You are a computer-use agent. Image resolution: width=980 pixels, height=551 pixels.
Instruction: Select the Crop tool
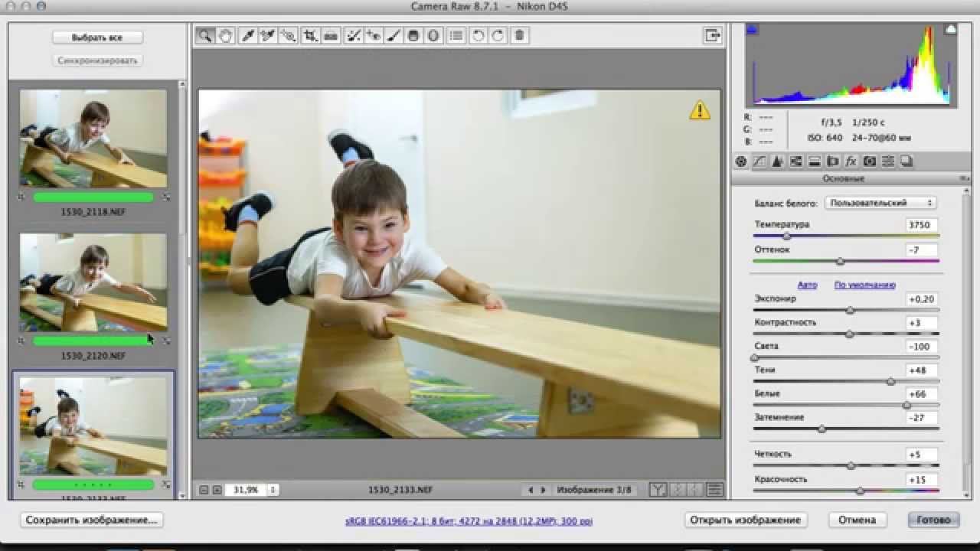[310, 35]
